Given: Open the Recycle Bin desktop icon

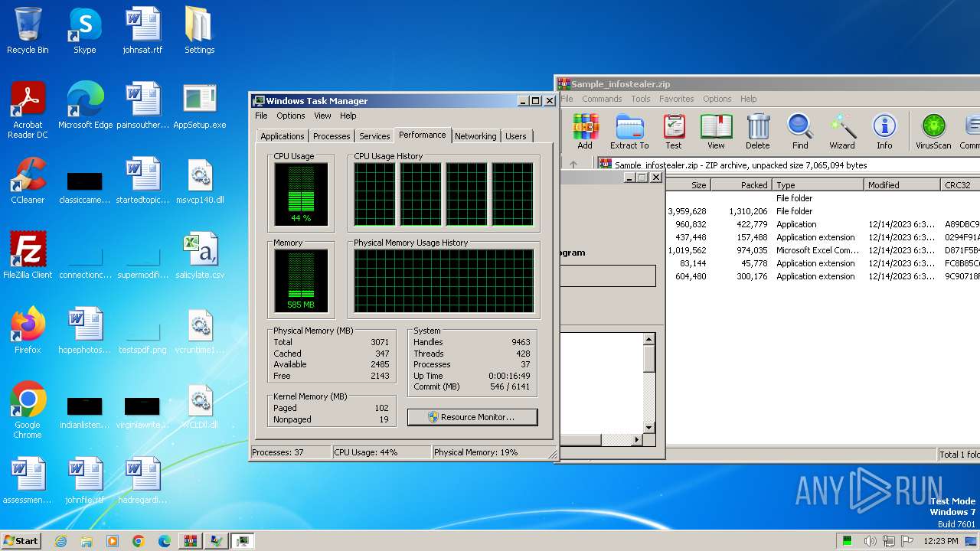Looking at the screenshot, I should (28, 31).
